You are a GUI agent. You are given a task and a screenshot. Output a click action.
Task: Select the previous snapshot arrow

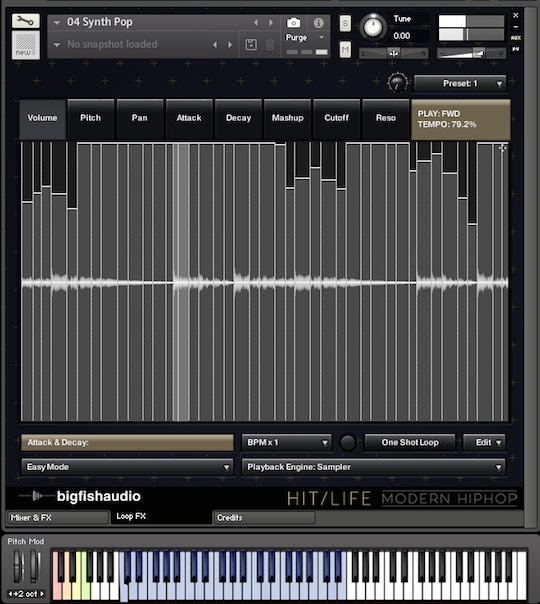point(215,45)
